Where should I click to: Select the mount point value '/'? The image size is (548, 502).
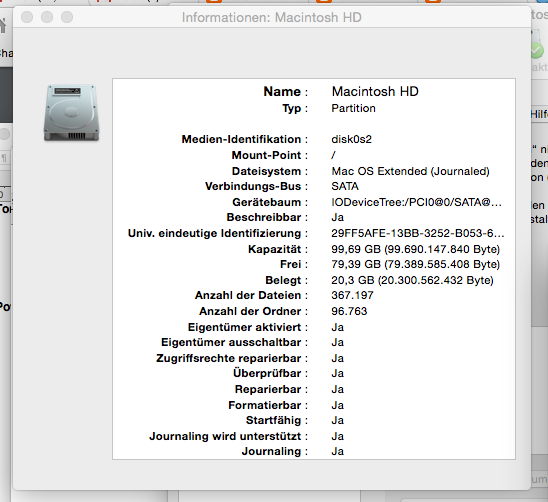pyautogui.click(x=333, y=155)
